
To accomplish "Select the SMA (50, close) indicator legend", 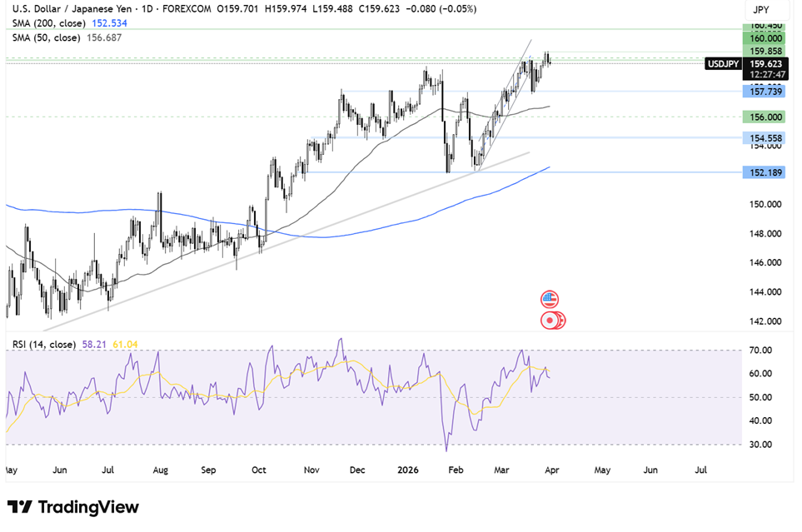I will (x=47, y=37).
